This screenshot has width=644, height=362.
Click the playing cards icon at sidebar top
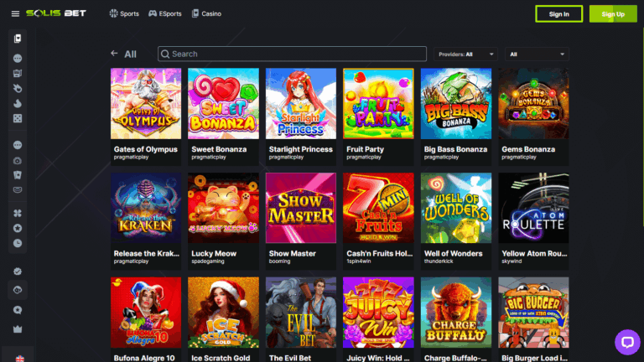tap(18, 39)
